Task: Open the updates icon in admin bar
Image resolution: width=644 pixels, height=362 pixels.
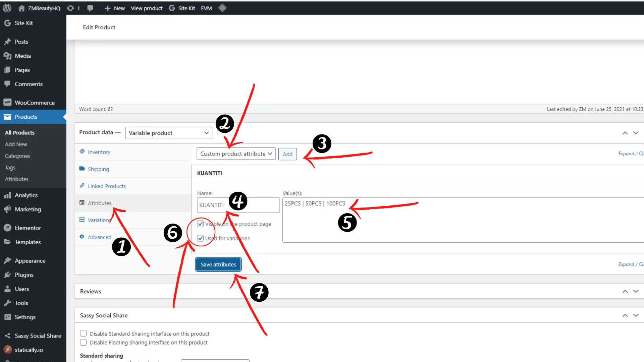Action: (73, 8)
